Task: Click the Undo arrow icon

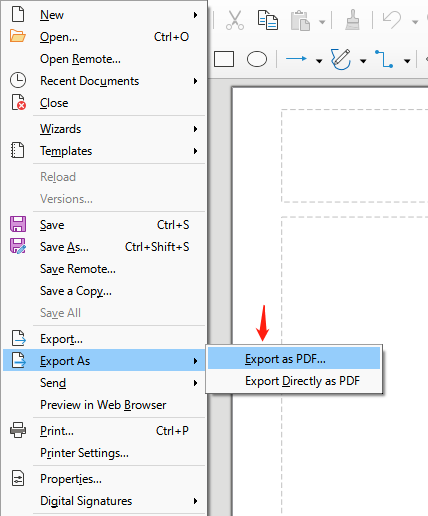Action: (392, 20)
